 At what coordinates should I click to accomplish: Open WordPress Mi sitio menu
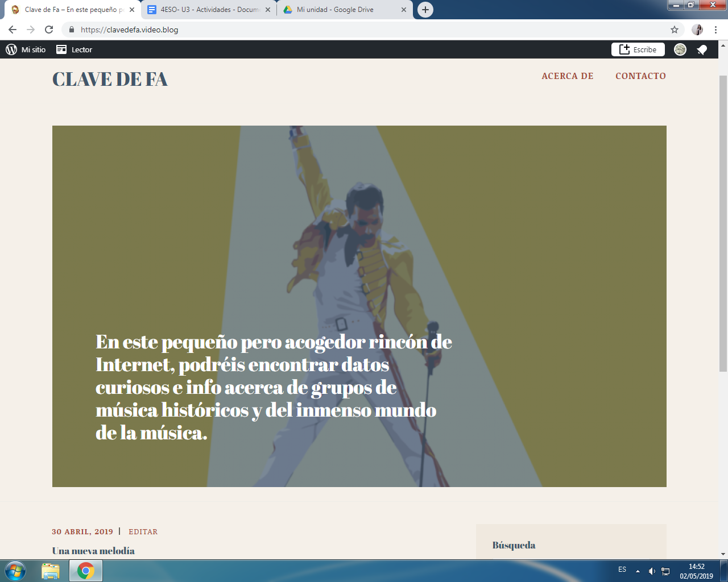point(26,49)
